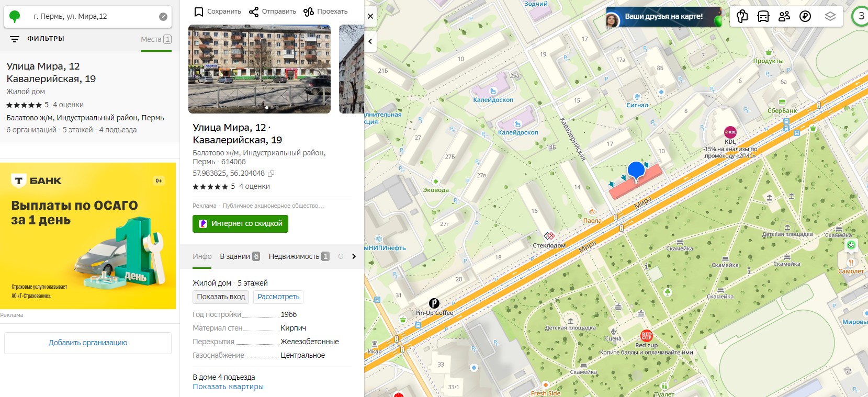The height and width of the screenshot is (397, 868).
Task: Toggle the traffic score indicator circle
Action: [x=860, y=16]
